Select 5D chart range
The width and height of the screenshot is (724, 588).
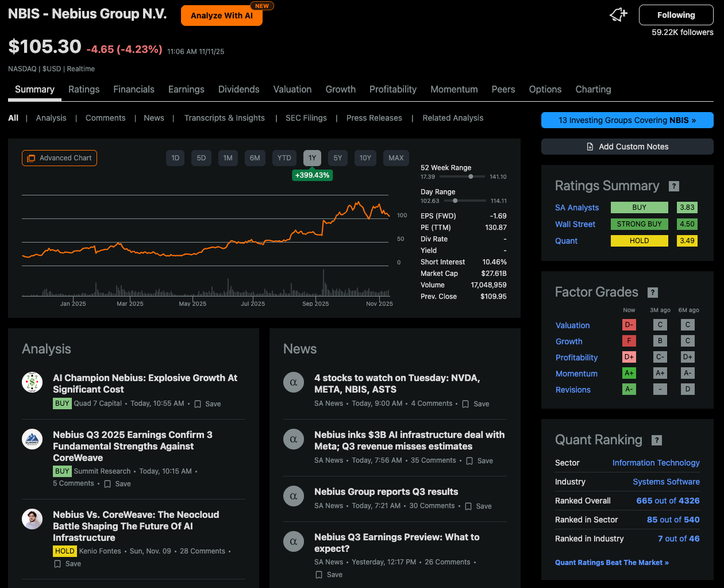(201, 158)
